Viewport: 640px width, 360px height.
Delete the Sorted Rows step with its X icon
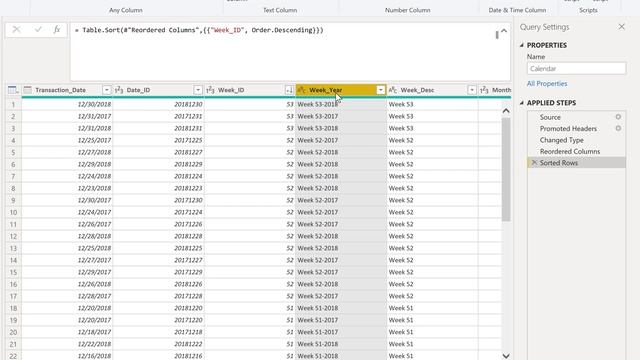[x=534, y=163]
